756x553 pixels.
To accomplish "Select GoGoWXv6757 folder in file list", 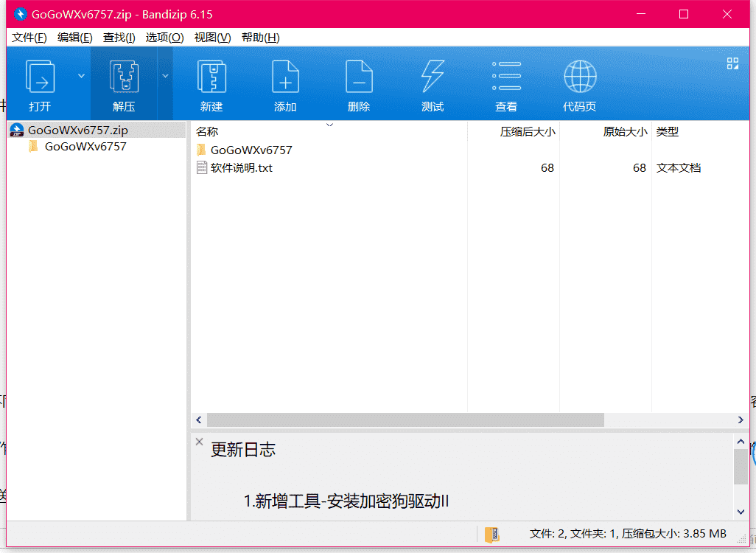I will tap(251, 150).
